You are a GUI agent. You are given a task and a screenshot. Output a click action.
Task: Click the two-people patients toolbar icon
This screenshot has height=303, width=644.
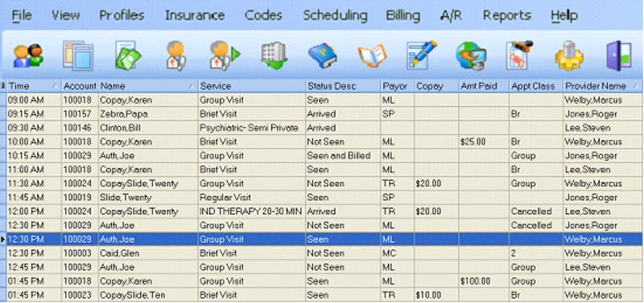[28, 55]
